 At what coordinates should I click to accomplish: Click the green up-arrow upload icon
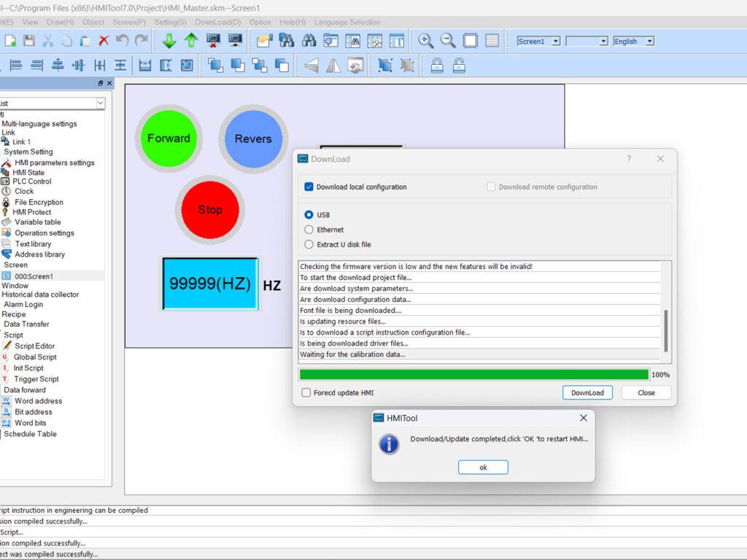click(191, 41)
